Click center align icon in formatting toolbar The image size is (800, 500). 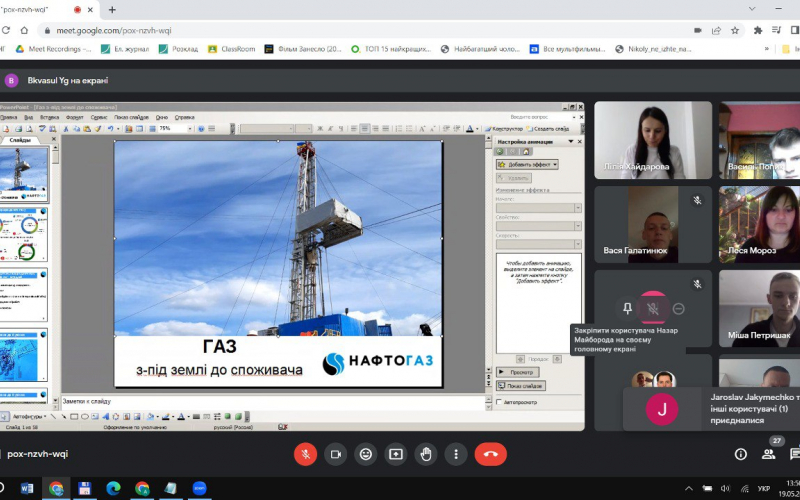(x=364, y=129)
